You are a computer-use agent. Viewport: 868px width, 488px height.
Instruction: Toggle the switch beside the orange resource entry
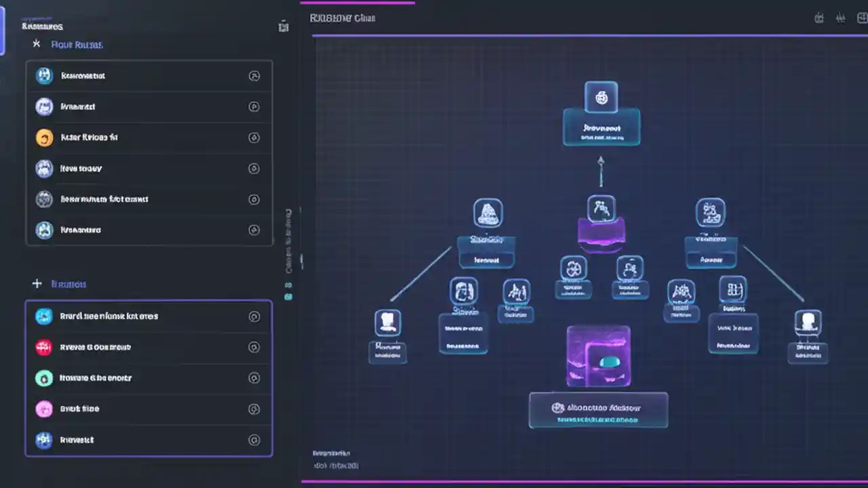254,138
